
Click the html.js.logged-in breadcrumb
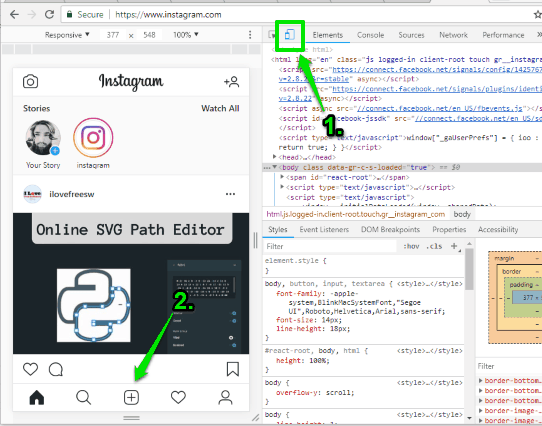click(356, 214)
